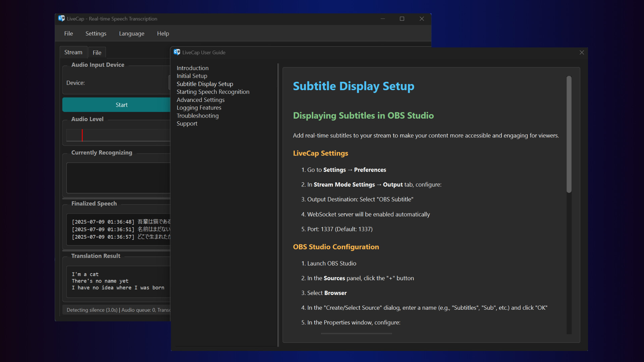Open the Language menu

pos(131,34)
